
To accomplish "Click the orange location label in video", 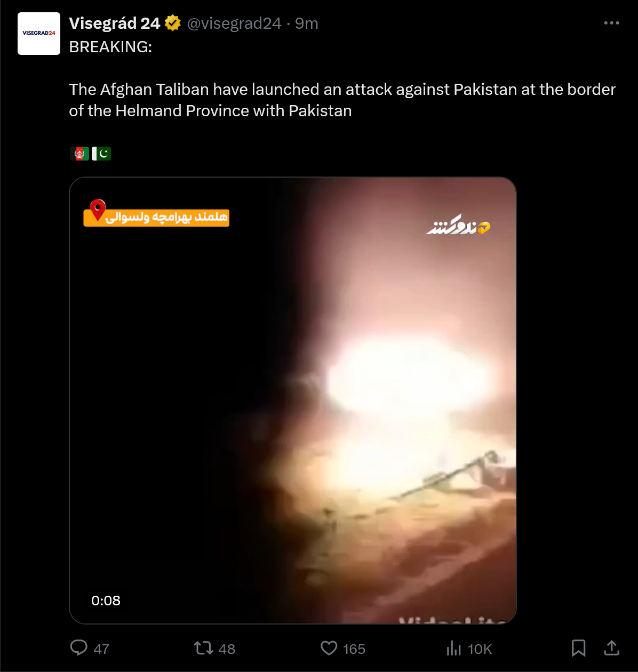I will pyautogui.click(x=157, y=216).
